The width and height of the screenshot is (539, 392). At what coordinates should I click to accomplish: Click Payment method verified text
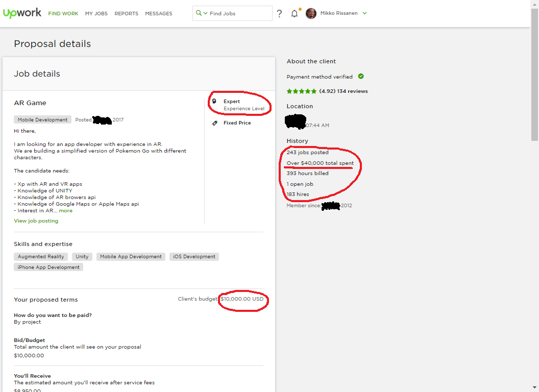pyautogui.click(x=320, y=77)
